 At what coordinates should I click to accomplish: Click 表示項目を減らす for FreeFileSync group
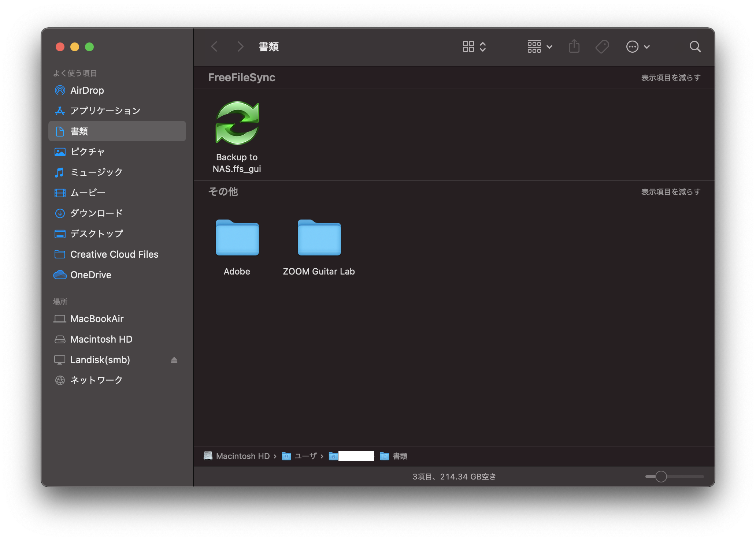point(671,78)
